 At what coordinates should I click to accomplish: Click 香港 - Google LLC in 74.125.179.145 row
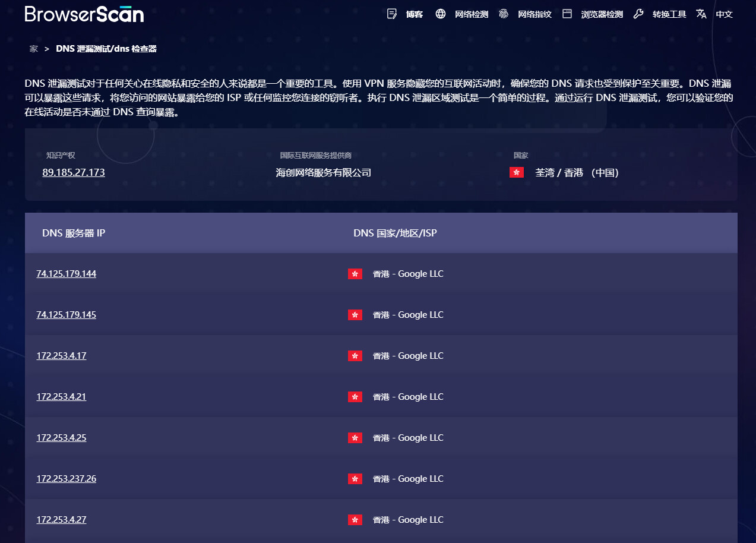[408, 315]
